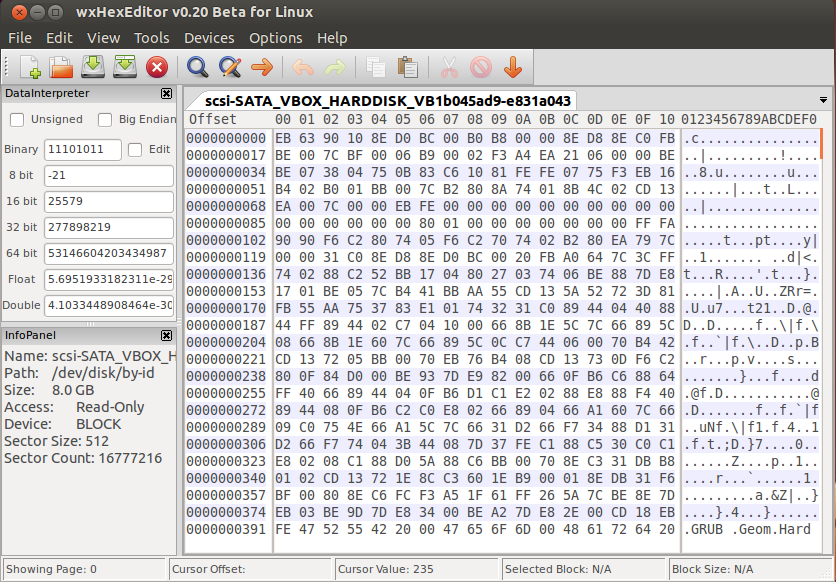
Task: Click the Size: 8.0 GB info line
Action: [49, 390]
